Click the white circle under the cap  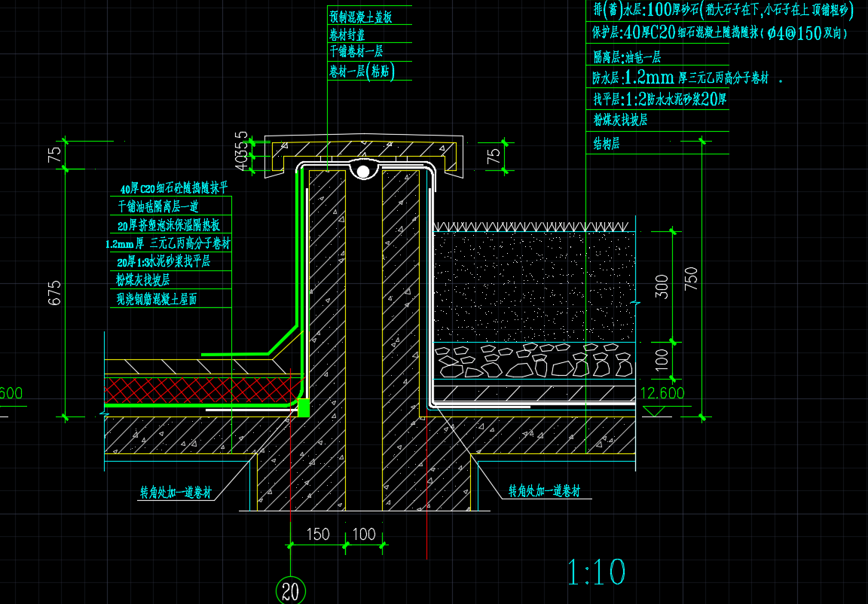coord(363,172)
